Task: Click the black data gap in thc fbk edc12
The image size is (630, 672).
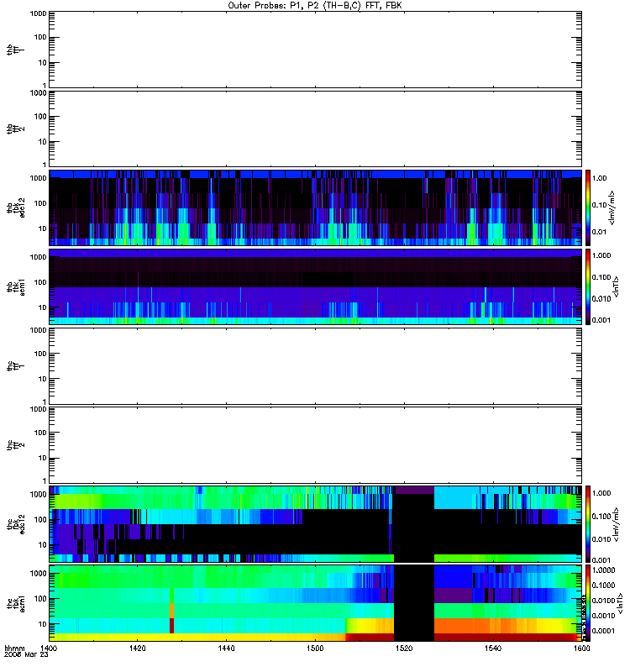Action: (414, 524)
